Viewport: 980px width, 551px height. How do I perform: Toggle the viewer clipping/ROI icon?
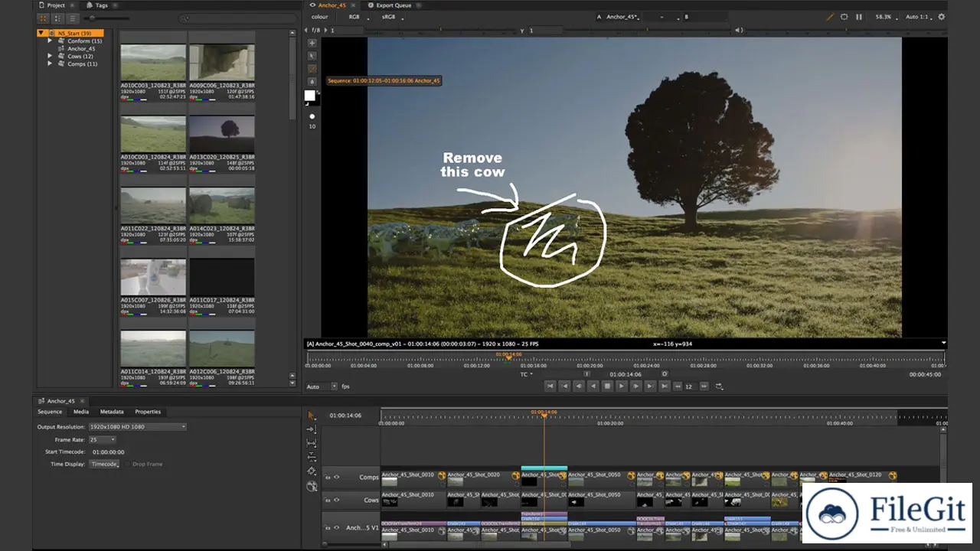(x=844, y=17)
